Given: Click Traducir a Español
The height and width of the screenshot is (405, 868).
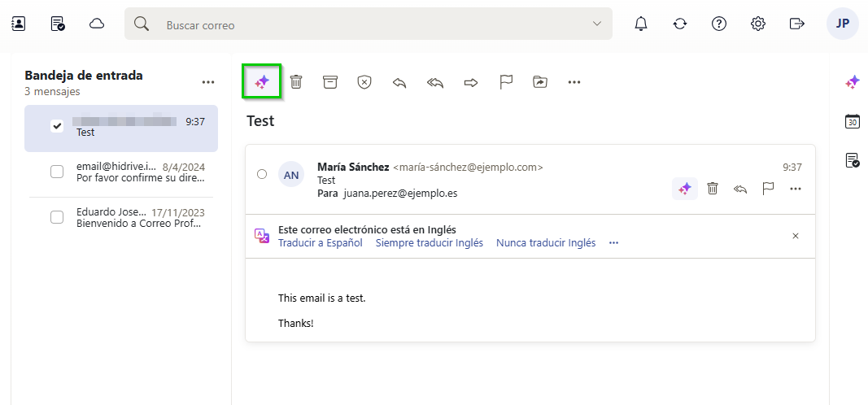Looking at the screenshot, I should 321,243.
